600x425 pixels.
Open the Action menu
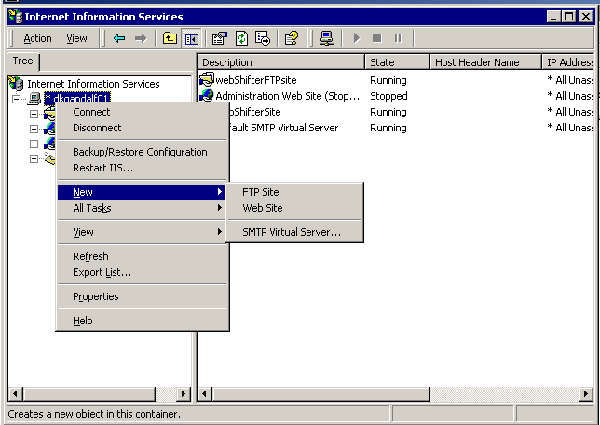[x=37, y=38]
